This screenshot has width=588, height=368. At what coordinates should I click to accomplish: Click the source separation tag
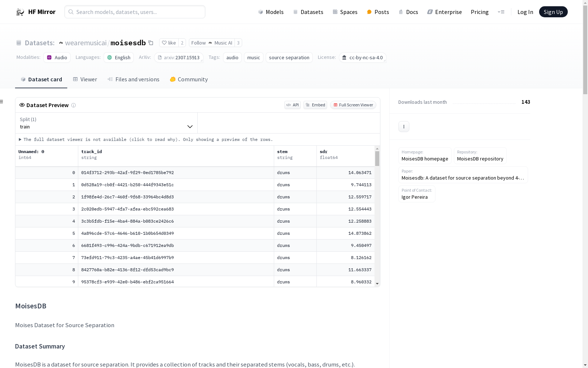pos(289,57)
